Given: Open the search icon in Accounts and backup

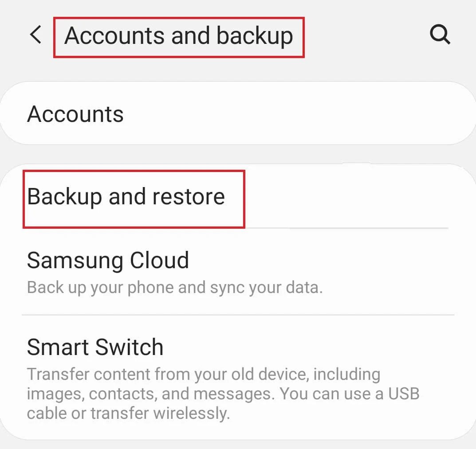Looking at the screenshot, I should tap(440, 34).
